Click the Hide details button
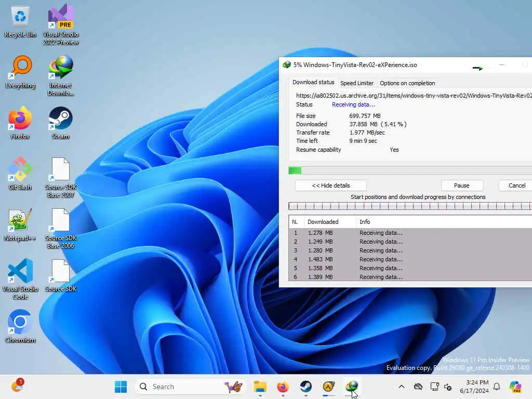This screenshot has height=399, width=532. coord(331,185)
